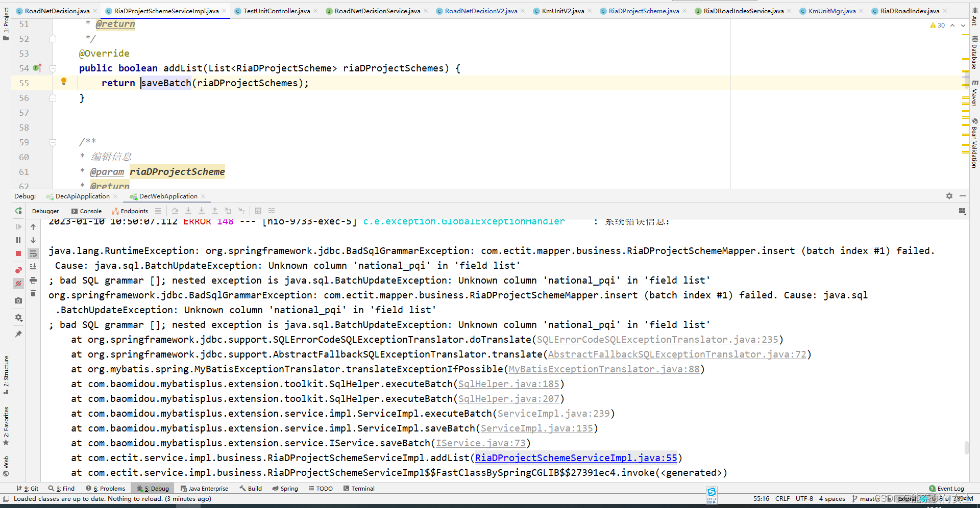980x508 pixels.
Task: Open debug settings gear in left strip
Action: point(18,317)
